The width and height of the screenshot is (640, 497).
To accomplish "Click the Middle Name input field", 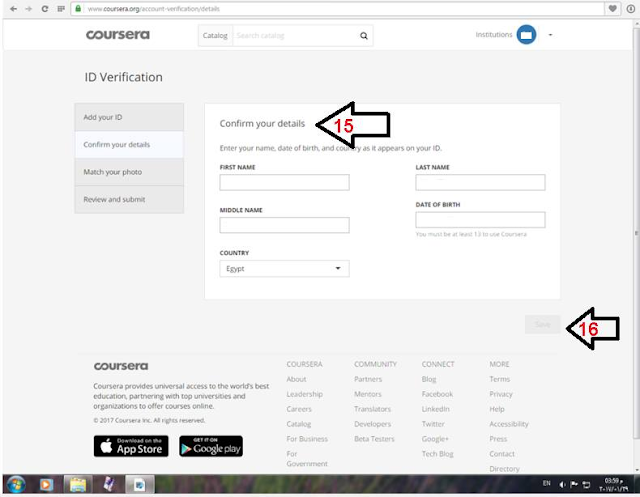I will tap(284, 225).
